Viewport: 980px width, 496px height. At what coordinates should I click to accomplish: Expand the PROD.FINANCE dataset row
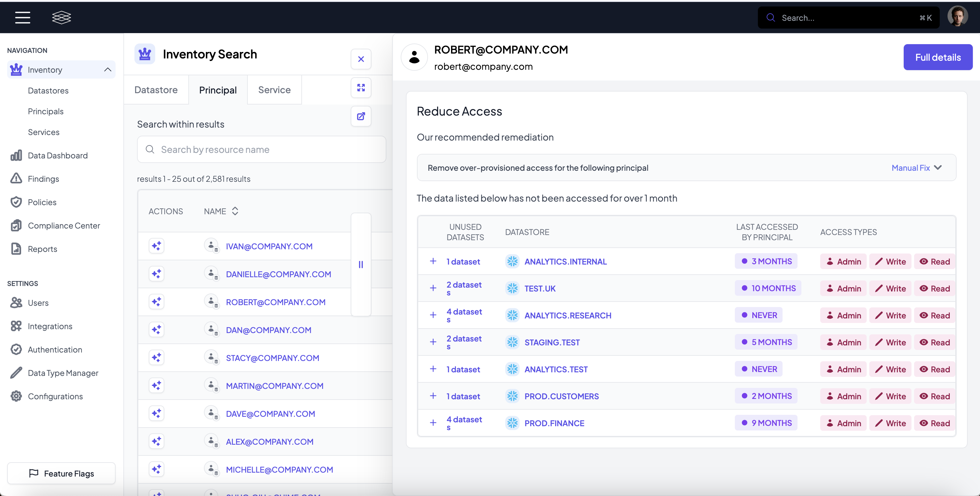(x=433, y=423)
